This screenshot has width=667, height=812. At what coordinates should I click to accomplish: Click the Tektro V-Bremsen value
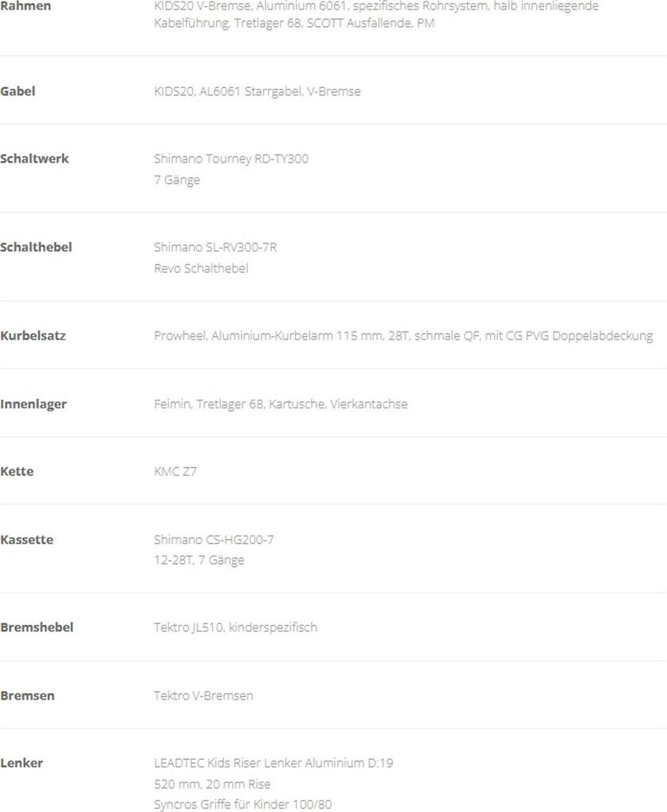[x=203, y=695]
